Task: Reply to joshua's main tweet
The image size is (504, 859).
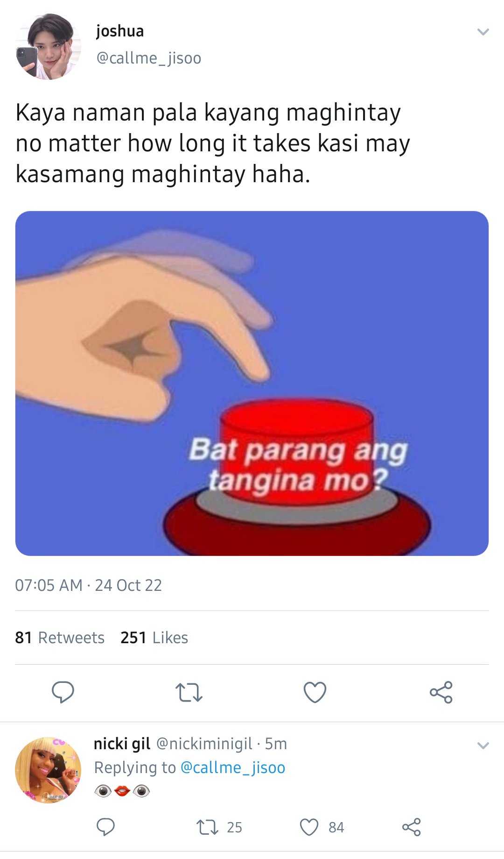Action: (x=63, y=692)
